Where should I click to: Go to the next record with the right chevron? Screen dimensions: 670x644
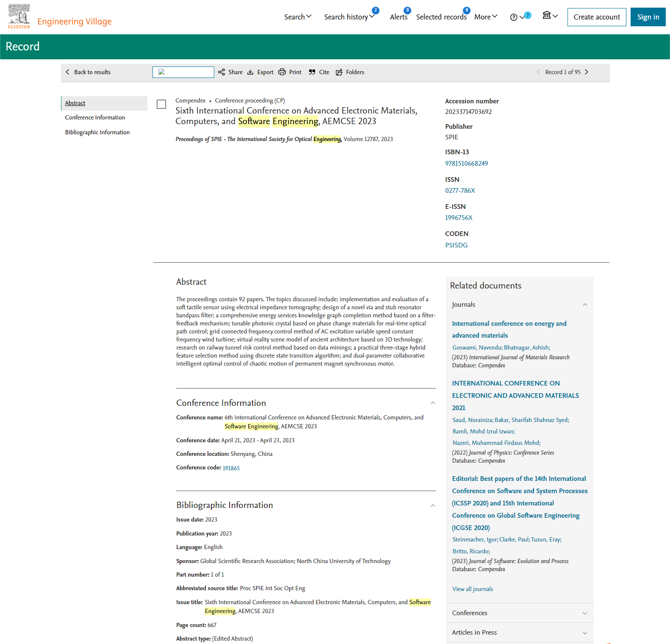587,72
